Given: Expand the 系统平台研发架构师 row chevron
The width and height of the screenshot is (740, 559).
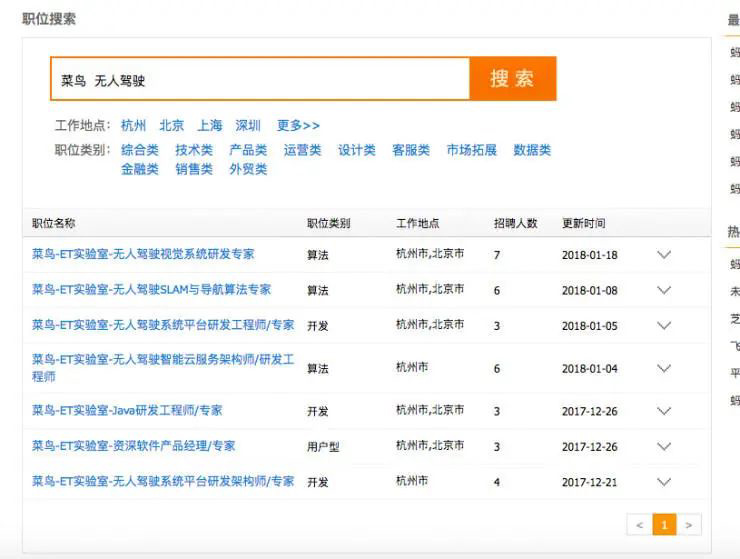Looking at the screenshot, I should pyautogui.click(x=663, y=482).
